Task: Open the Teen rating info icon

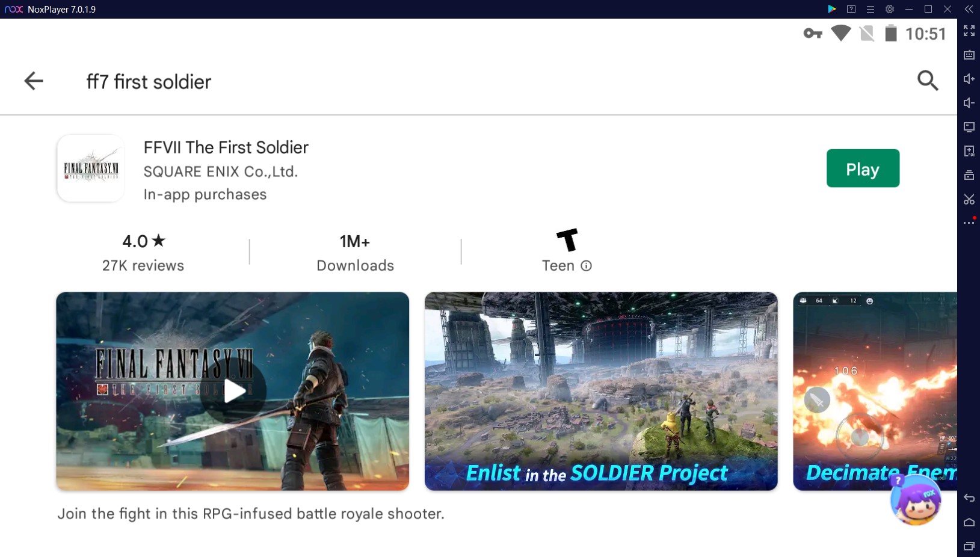Action: 586,266
